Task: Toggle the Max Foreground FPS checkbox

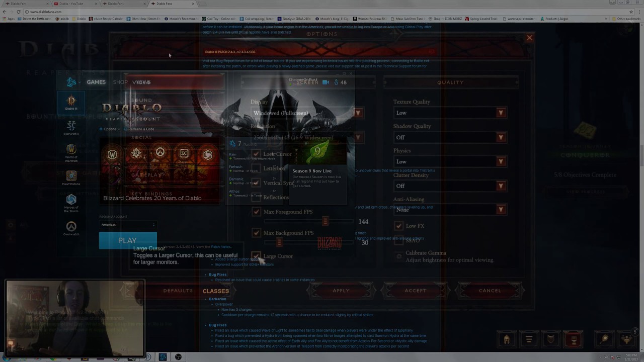Action: coord(256,212)
